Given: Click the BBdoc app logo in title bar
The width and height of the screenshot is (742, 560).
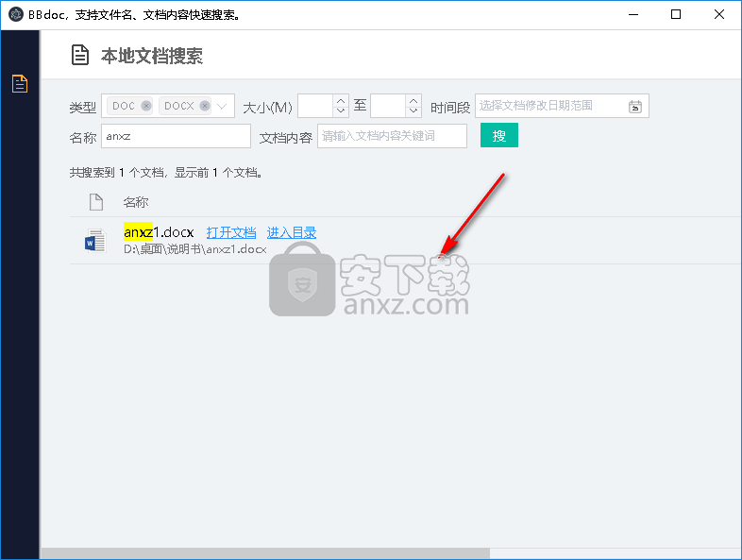Looking at the screenshot, I should point(16,14).
